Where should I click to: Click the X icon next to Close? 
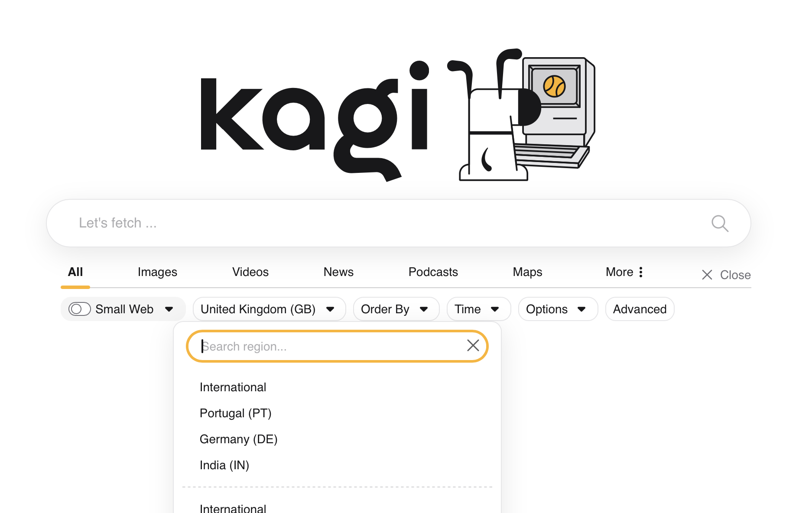pyautogui.click(x=707, y=274)
